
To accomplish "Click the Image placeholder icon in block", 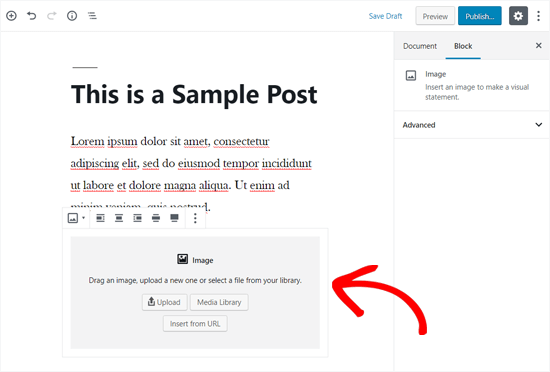I will coord(182,259).
